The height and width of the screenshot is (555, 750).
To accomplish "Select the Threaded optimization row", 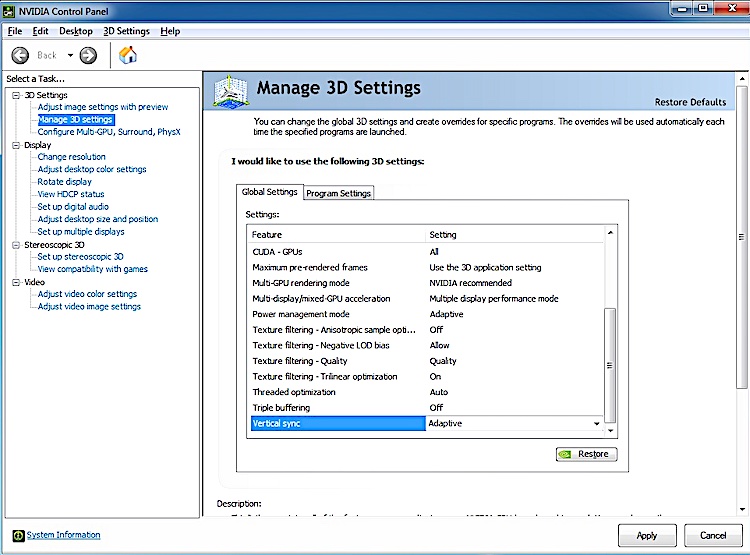I will tap(427, 392).
